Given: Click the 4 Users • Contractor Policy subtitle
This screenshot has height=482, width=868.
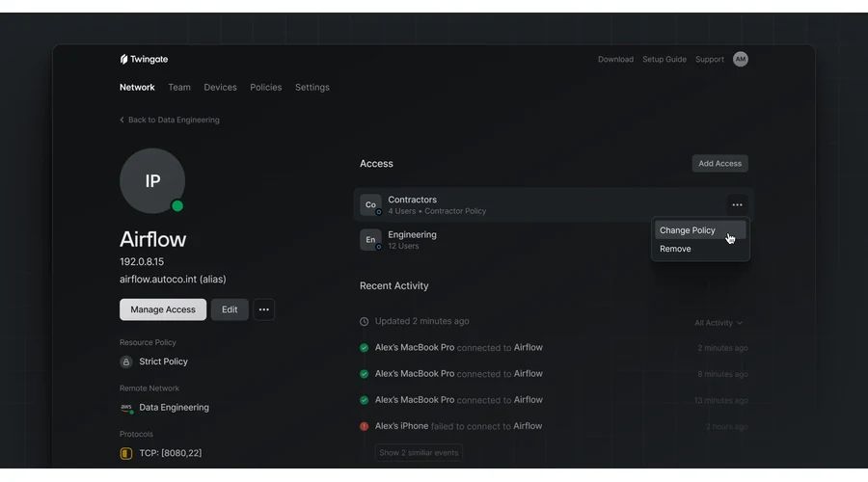Looking at the screenshot, I should 437,211.
